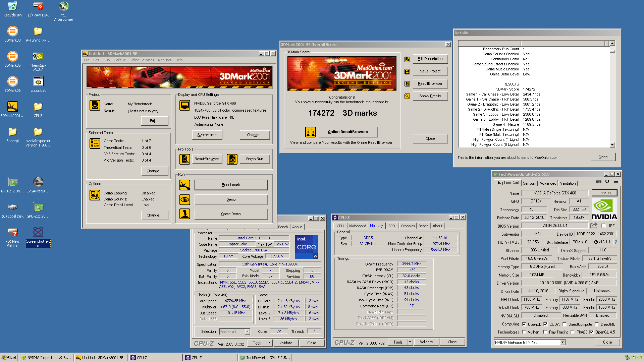Viewport: 644px width, 362px height.
Task: Click the Options settings icon in 3DMark2001
Action: click(x=95, y=195)
